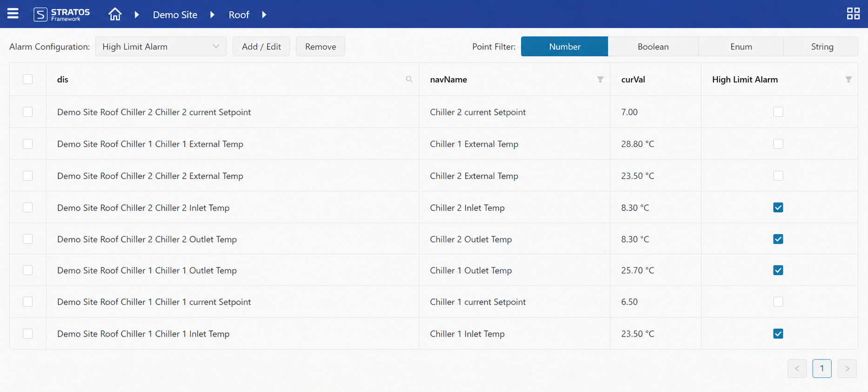Select the Chiller 1 current Setpoint row checkbox
This screenshot has width=868, height=392.
click(x=28, y=302)
